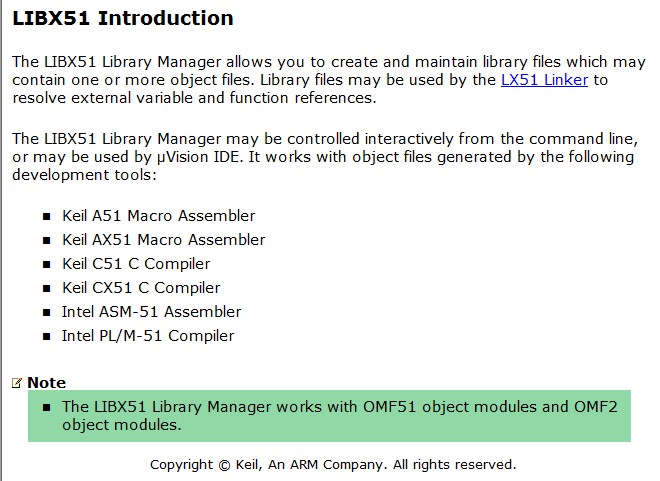Screen dimensions: 660x481
Task: Click the bullet inside the green note box
Action: click(x=46, y=407)
